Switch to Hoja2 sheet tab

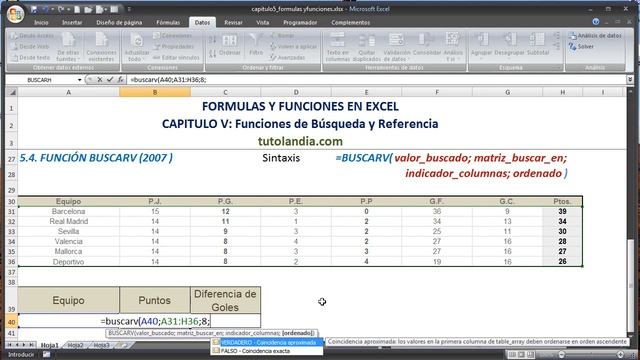75,345
